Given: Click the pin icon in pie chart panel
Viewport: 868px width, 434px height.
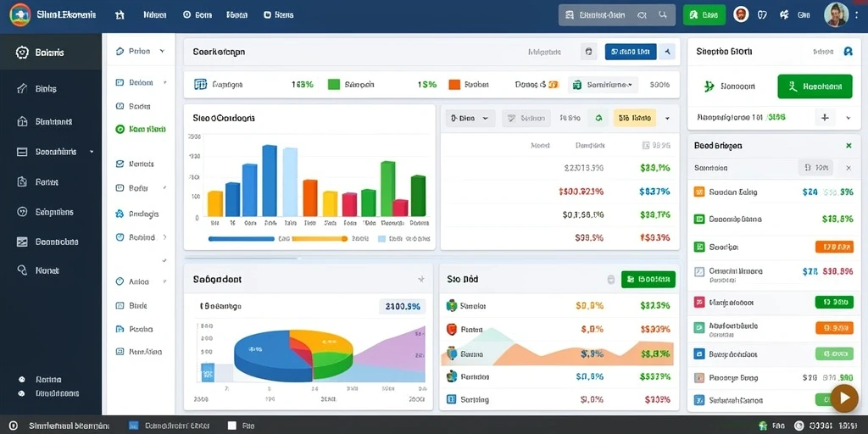Looking at the screenshot, I should click(421, 280).
